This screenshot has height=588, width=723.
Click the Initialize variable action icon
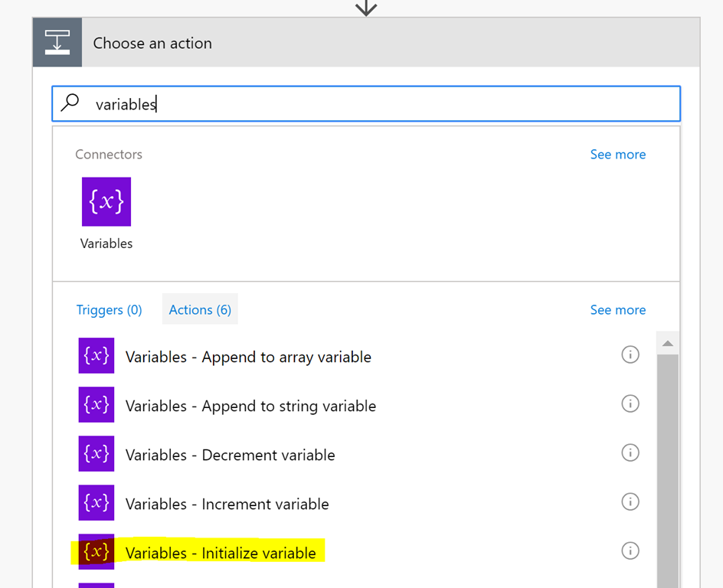pyautogui.click(x=96, y=551)
